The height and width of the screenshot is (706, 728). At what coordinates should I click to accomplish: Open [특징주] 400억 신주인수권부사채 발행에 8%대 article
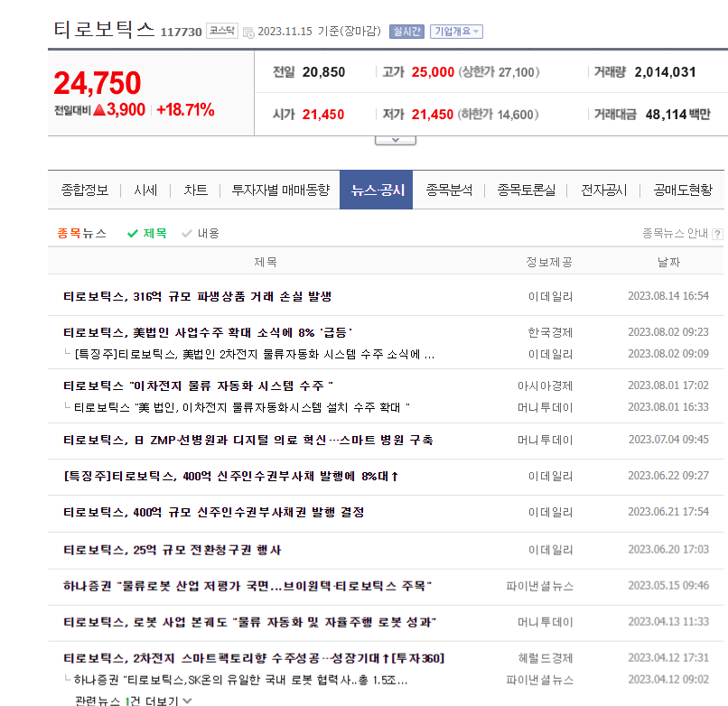click(230, 477)
